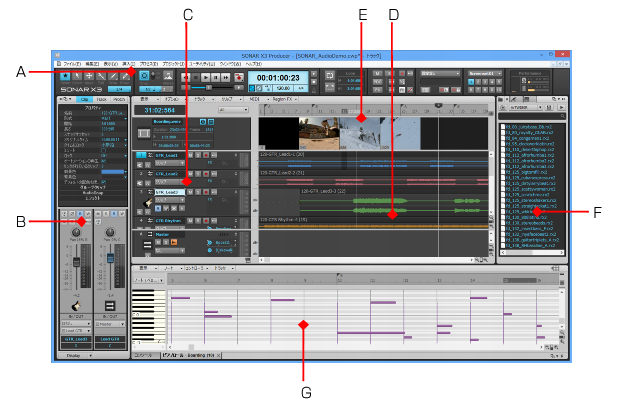This screenshot has width=641, height=410.
Task: Switch to the Track tab in inspector
Action: [101, 99]
